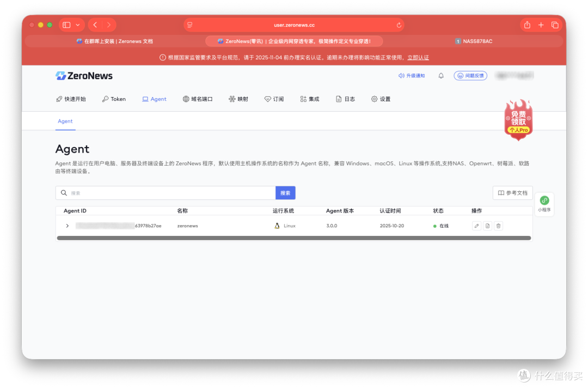
Task: Expand the zeronews agent row chevron
Action: coord(67,226)
